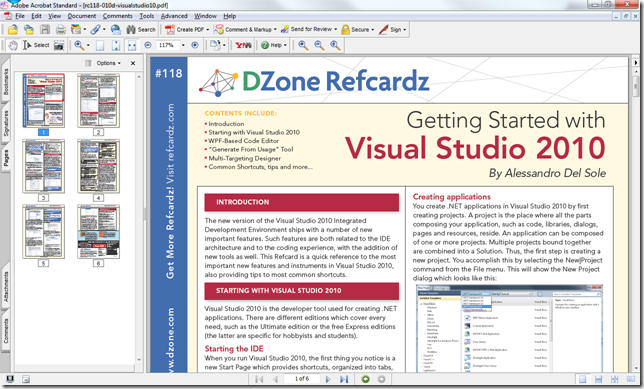This screenshot has height=389, width=644.
Task: Pick the Zoom In magnifier tool
Action: tap(79, 45)
